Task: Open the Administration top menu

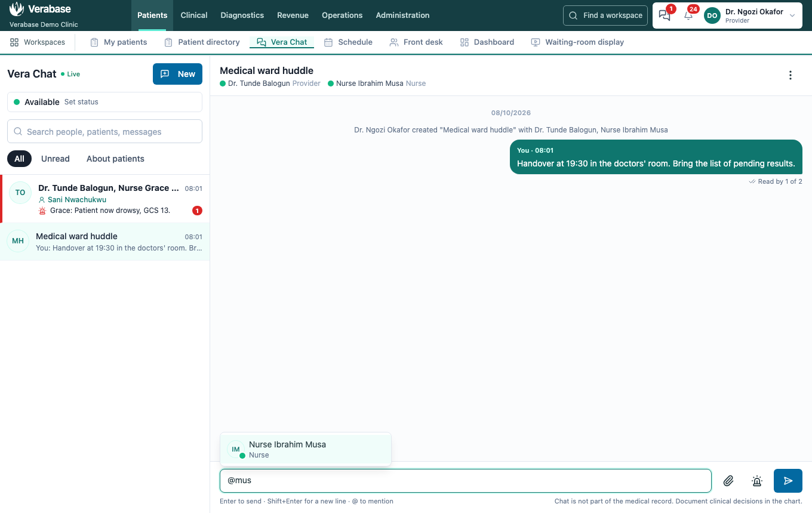Action: click(402, 16)
